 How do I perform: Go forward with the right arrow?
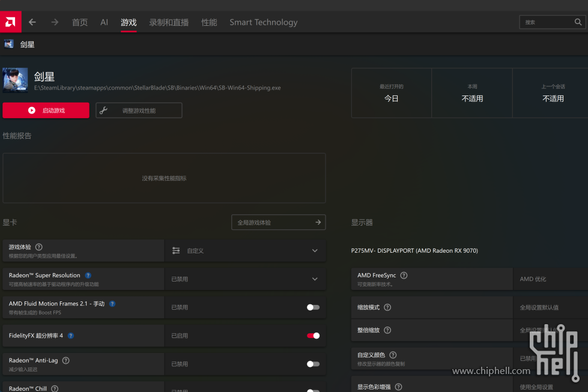coord(55,22)
